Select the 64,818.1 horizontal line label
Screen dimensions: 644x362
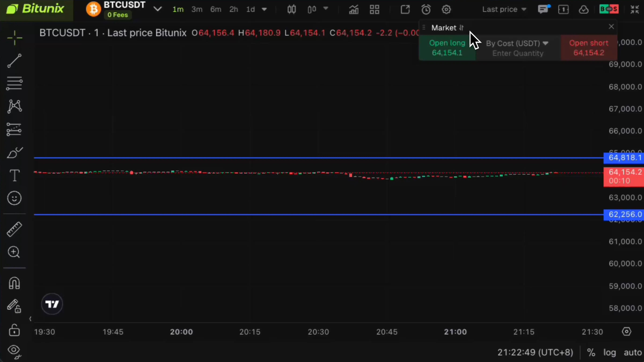coord(623,158)
